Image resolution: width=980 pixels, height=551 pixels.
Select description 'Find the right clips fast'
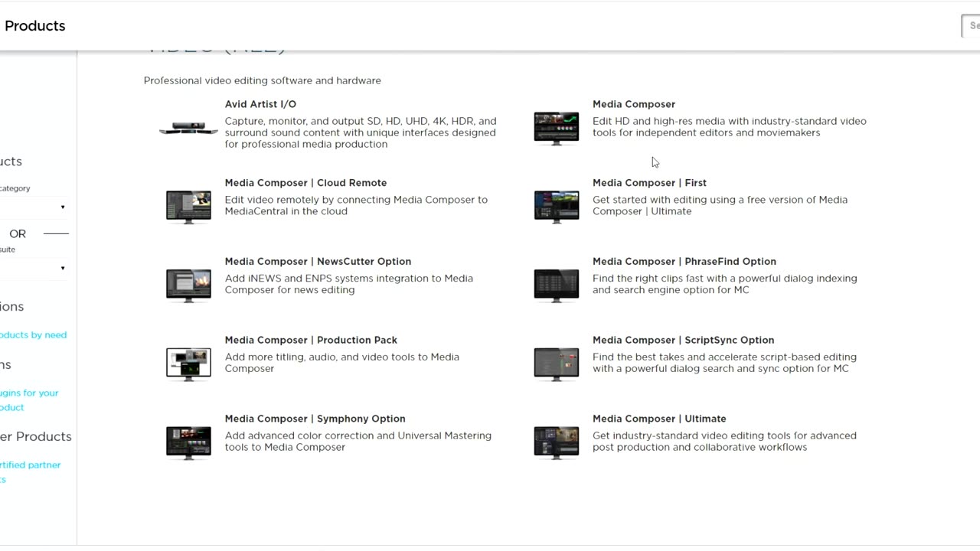tap(725, 284)
